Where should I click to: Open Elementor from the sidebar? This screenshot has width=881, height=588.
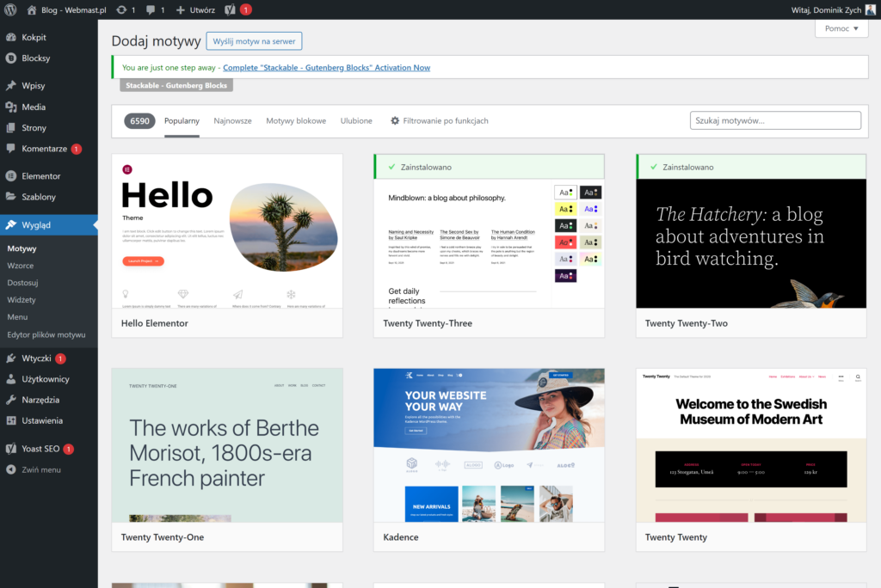pos(40,176)
